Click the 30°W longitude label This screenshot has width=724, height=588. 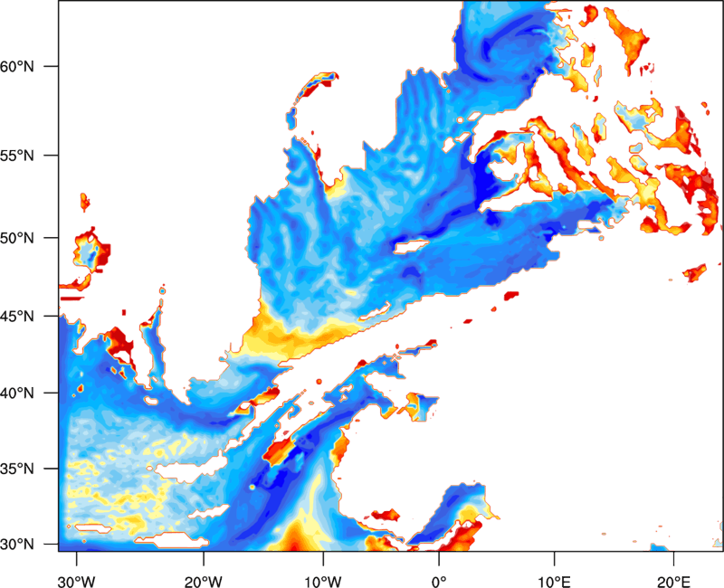pyautogui.click(x=77, y=582)
